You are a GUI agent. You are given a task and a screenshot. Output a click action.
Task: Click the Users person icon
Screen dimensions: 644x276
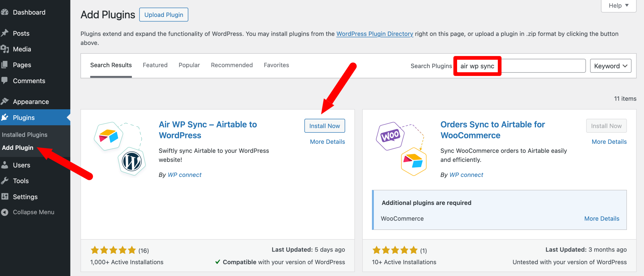pyautogui.click(x=5, y=165)
